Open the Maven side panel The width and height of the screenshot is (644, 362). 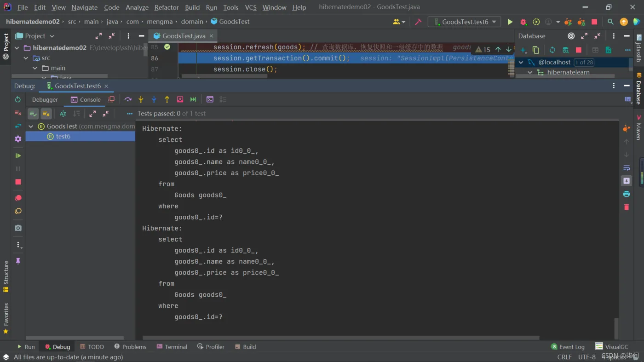pos(638,128)
